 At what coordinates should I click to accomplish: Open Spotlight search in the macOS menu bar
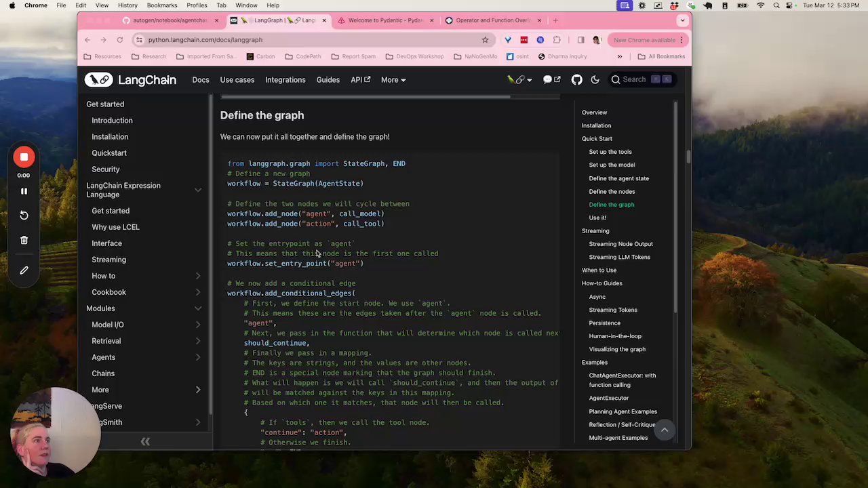[776, 5]
